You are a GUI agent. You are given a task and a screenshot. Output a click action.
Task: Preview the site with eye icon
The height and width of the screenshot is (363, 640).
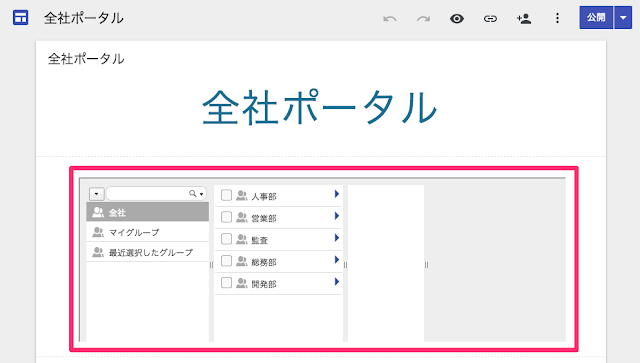coord(457,18)
